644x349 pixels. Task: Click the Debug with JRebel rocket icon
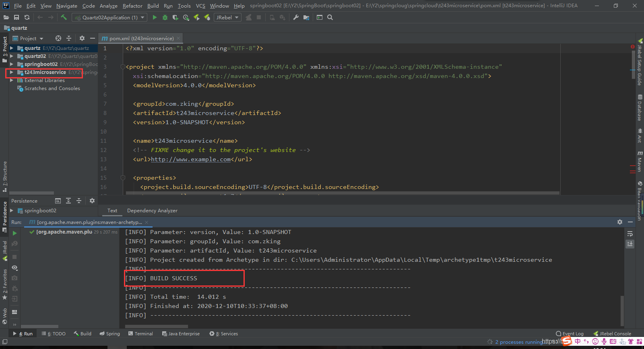click(207, 17)
